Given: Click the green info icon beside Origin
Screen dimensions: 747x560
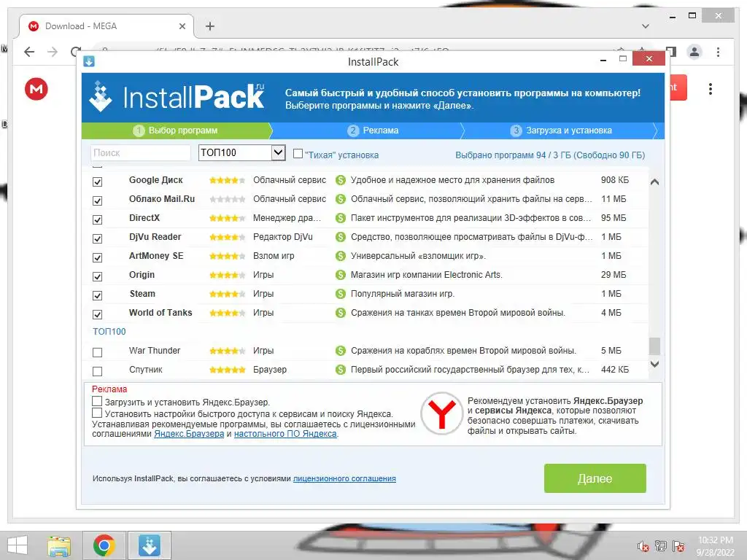Looking at the screenshot, I should [x=340, y=275].
